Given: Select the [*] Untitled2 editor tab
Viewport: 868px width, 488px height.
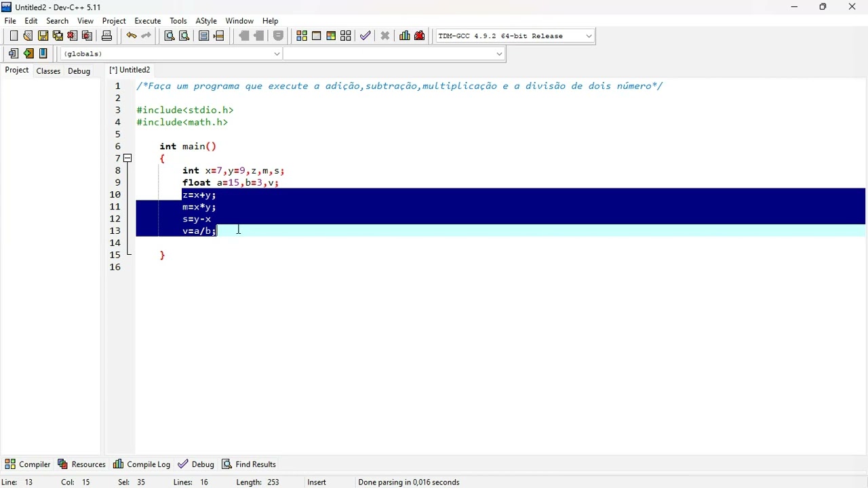Looking at the screenshot, I should 130,70.
